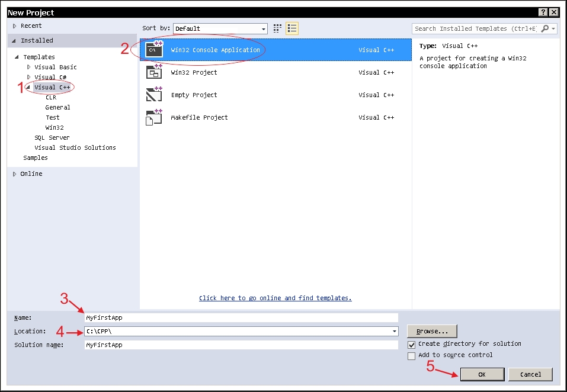Viewport: 567px width, 392px height.
Task: Click the Name input field
Action: (237, 317)
